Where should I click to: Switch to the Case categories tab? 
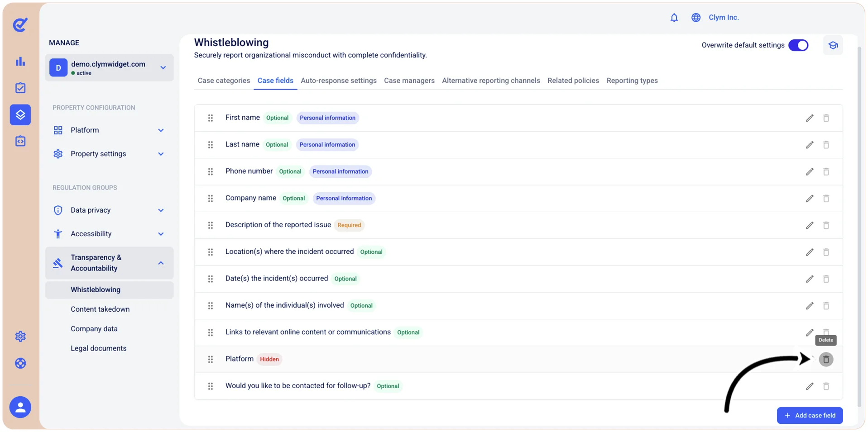click(x=224, y=81)
